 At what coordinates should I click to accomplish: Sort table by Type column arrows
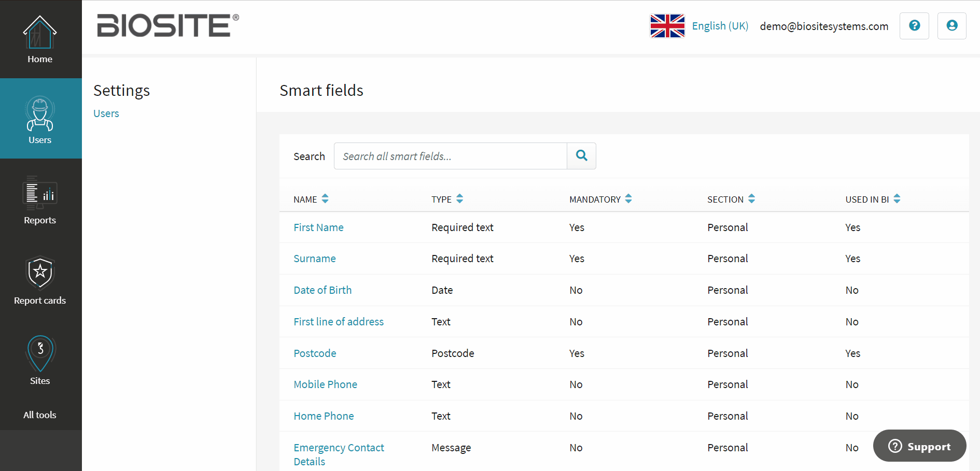point(459,198)
